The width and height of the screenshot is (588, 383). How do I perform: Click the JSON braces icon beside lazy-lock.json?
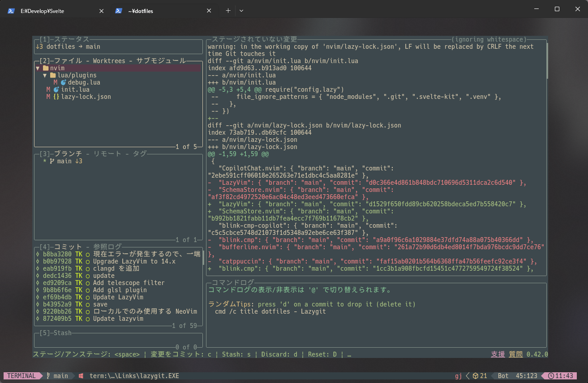(56, 97)
